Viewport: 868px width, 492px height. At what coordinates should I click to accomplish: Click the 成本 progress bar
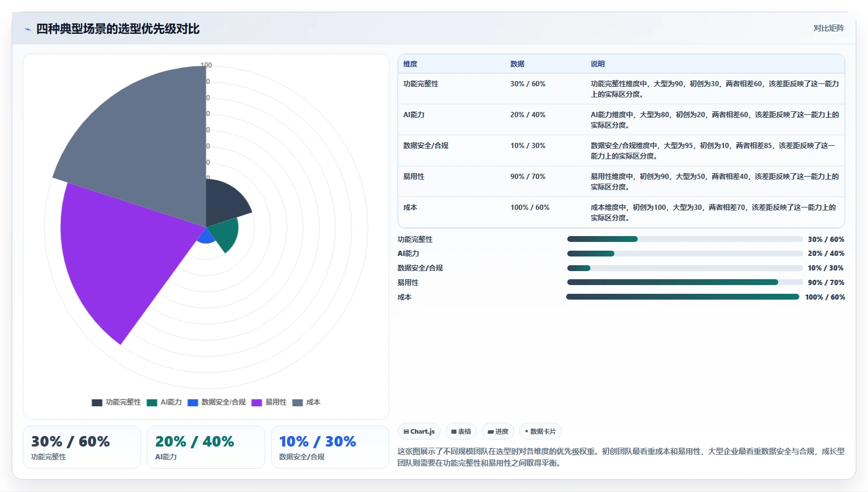[683, 297]
